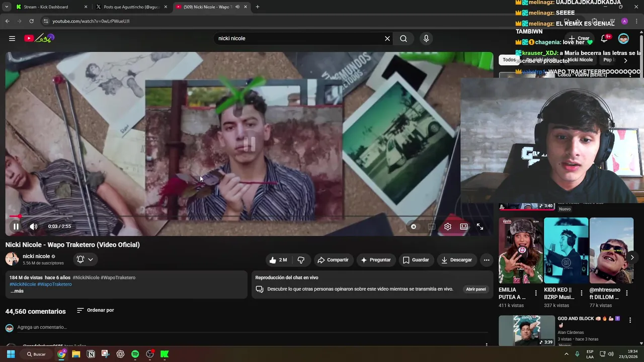Open more actions menu beside Descargar
This screenshot has height=362, width=644.
[x=486, y=260]
